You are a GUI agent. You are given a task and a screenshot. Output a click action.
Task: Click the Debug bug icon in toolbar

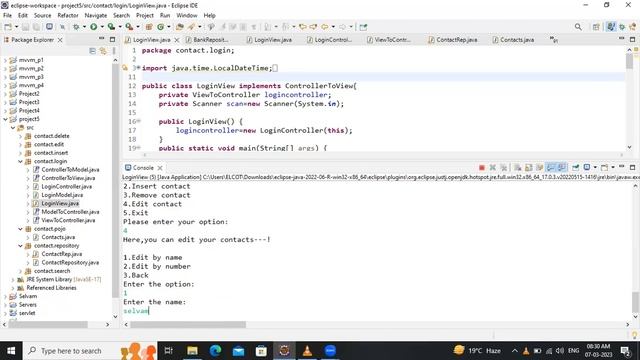[76, 27]
